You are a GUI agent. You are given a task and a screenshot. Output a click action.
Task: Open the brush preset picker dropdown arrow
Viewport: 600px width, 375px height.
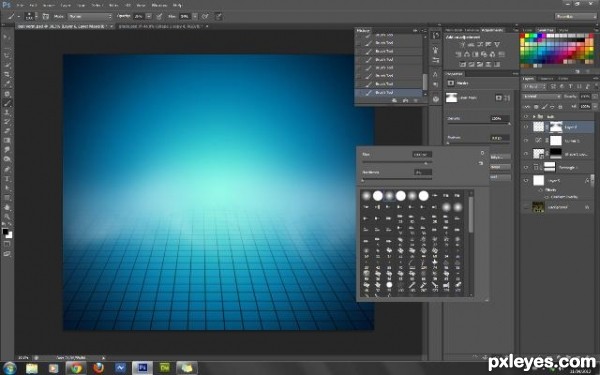tap(36, 16)
